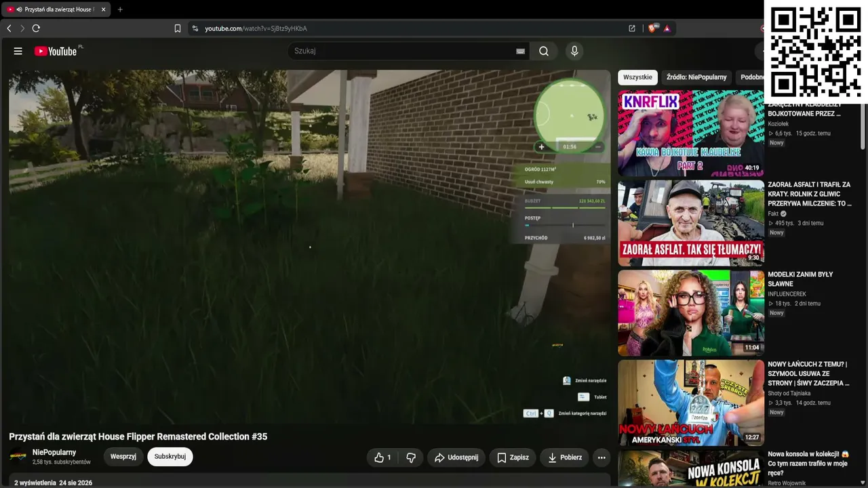Dislike the video with thumbs down
Image resolution: width=868 pixels, height=488 pixels.
click(411, 457)
